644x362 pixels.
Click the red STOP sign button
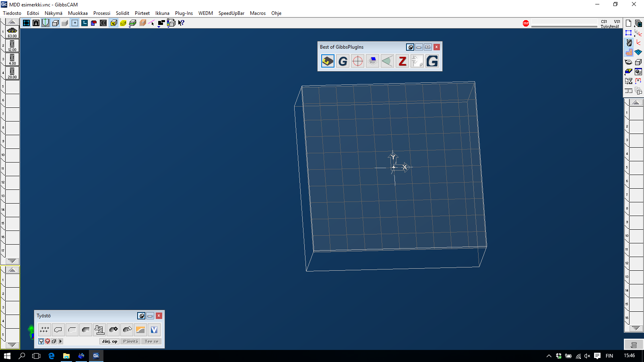pyautogui.click(x=526, y=23)
